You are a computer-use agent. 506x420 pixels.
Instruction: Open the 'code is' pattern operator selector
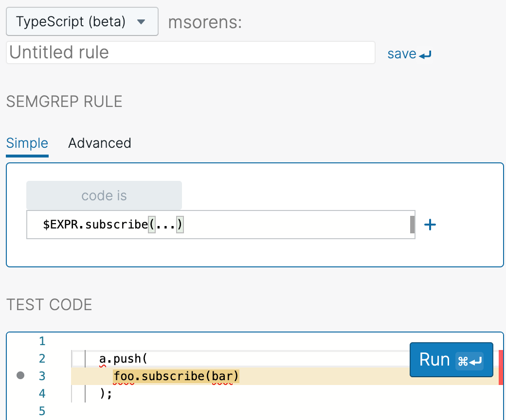(104, 195)
